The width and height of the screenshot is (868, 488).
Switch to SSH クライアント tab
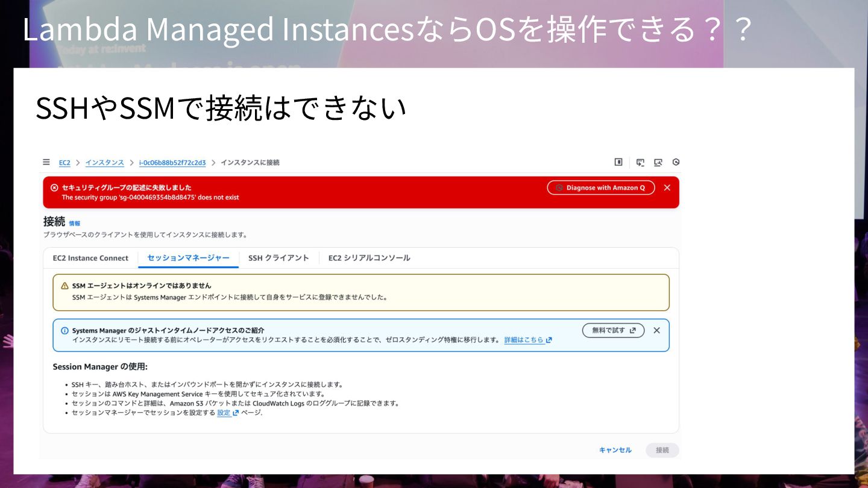pyautogui.click(x=278, y=258)
